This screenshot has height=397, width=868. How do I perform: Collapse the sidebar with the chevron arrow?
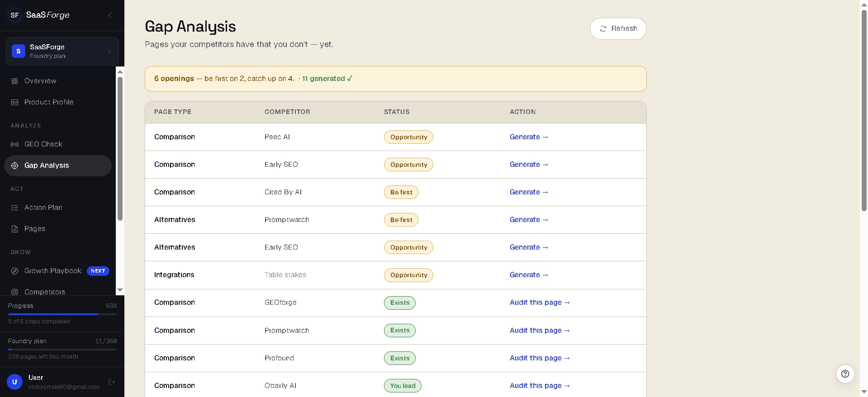(110, 15)
